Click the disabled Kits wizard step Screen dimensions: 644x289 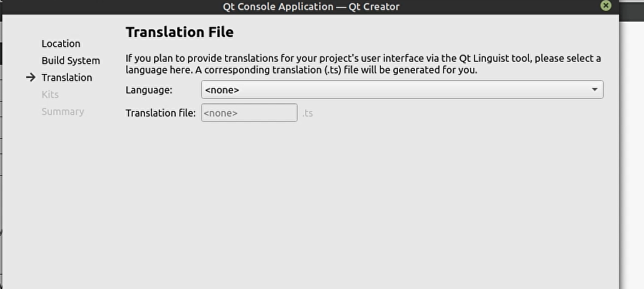[50, 95]
